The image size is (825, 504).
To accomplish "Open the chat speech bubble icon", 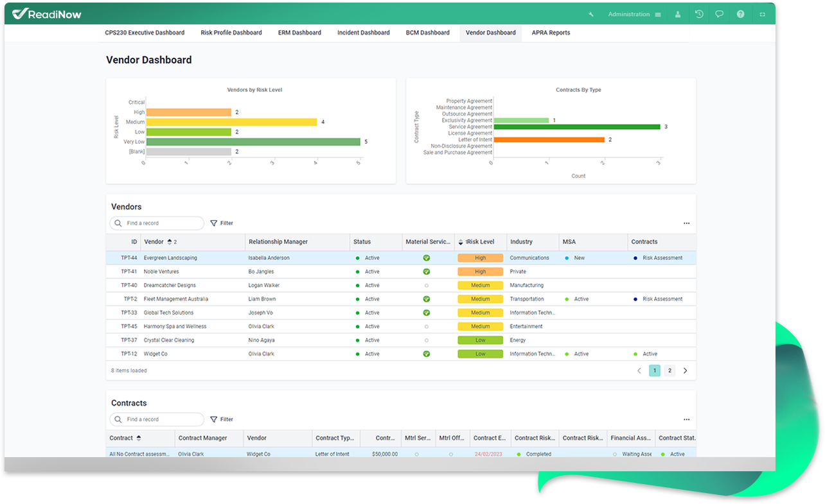I will pos(720,14).
